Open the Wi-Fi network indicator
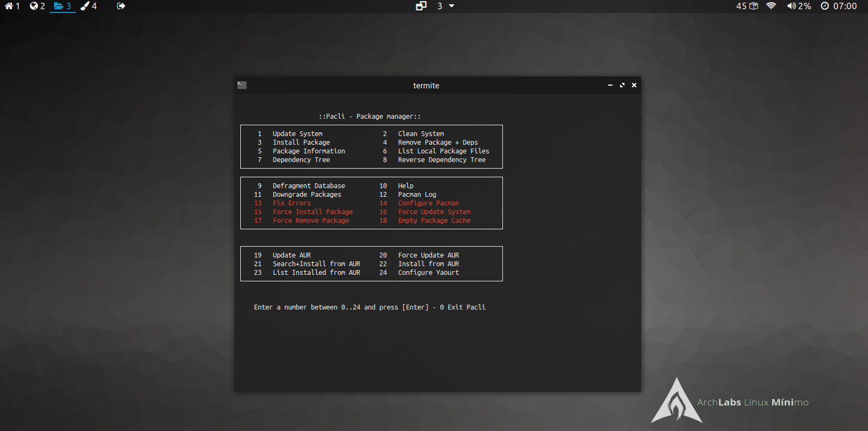 tap(771, 6)
